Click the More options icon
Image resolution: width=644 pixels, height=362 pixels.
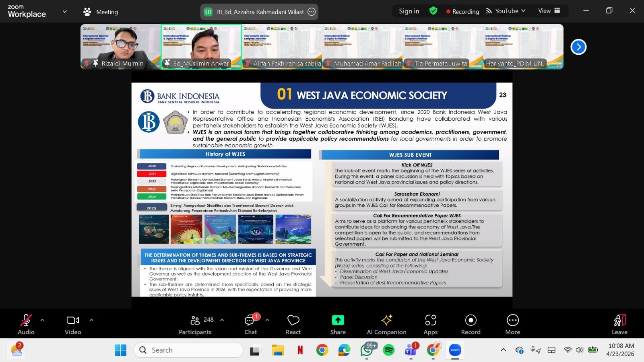tap(512, 324)
